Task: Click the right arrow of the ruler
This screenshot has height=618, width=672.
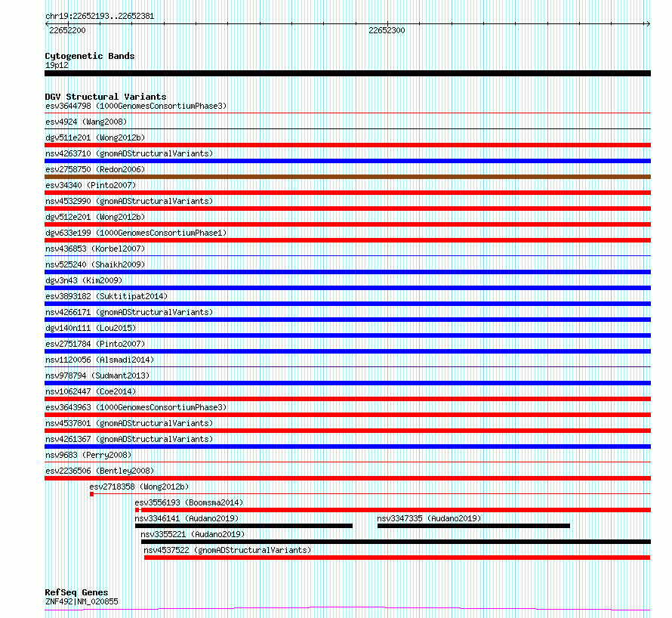Action: 648,24
